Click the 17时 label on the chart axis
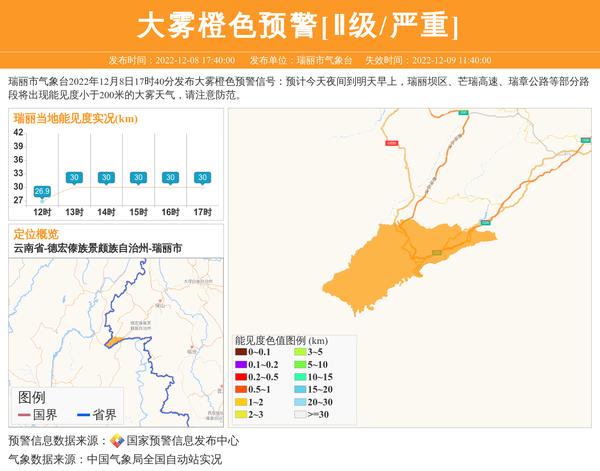The width and height of the screenshot is (600, 471). pyautogui.click(x=202, y=212)
